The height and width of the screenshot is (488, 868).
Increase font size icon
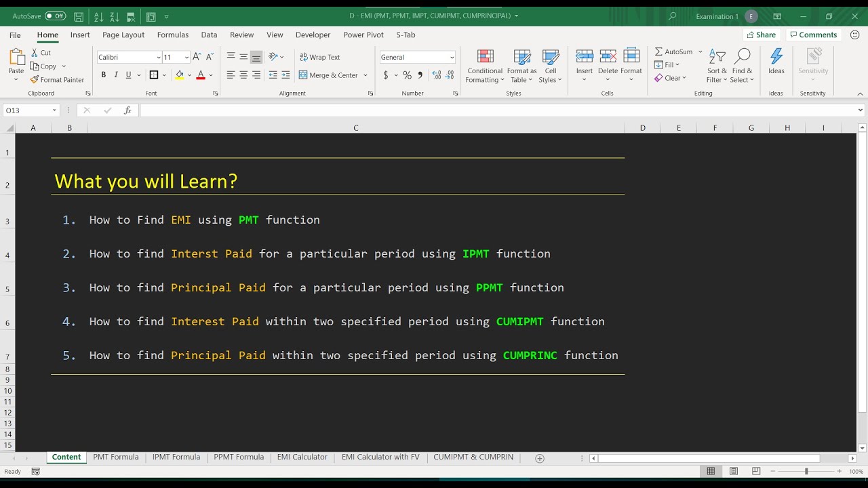[197, 57]
